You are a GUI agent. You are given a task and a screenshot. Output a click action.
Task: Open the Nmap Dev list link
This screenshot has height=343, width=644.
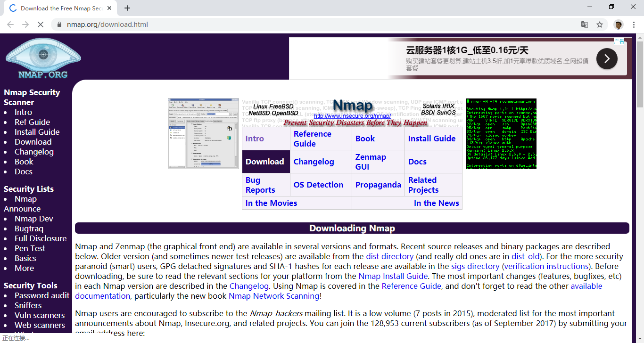click(x=34, y=219)
